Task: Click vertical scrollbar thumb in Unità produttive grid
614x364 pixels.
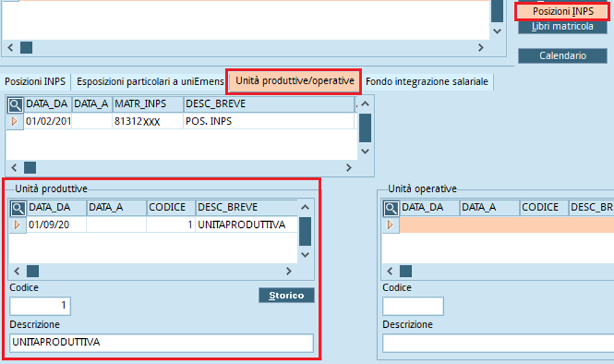Action: [x=305, y=231]
